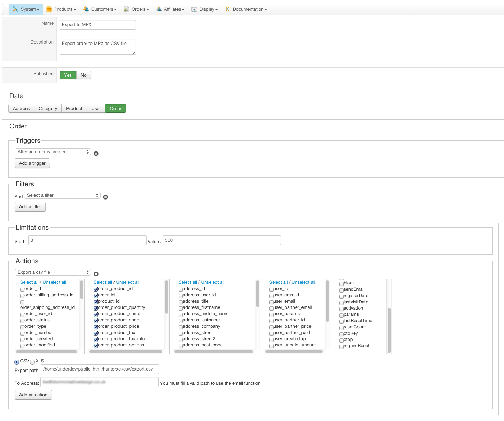This screenshot has width=504, height=421.
Task: Open the System menu
Action: click(26, 9)
